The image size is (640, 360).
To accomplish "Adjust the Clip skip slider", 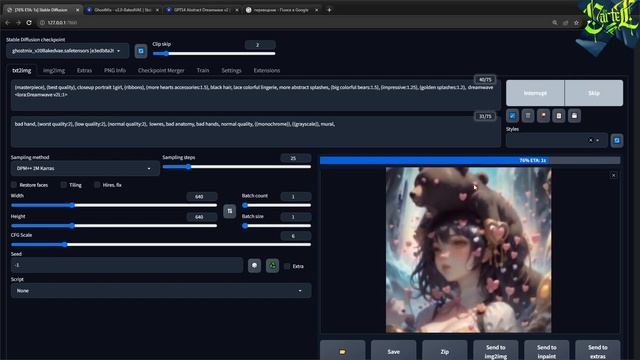I will (x=214, y=53).
